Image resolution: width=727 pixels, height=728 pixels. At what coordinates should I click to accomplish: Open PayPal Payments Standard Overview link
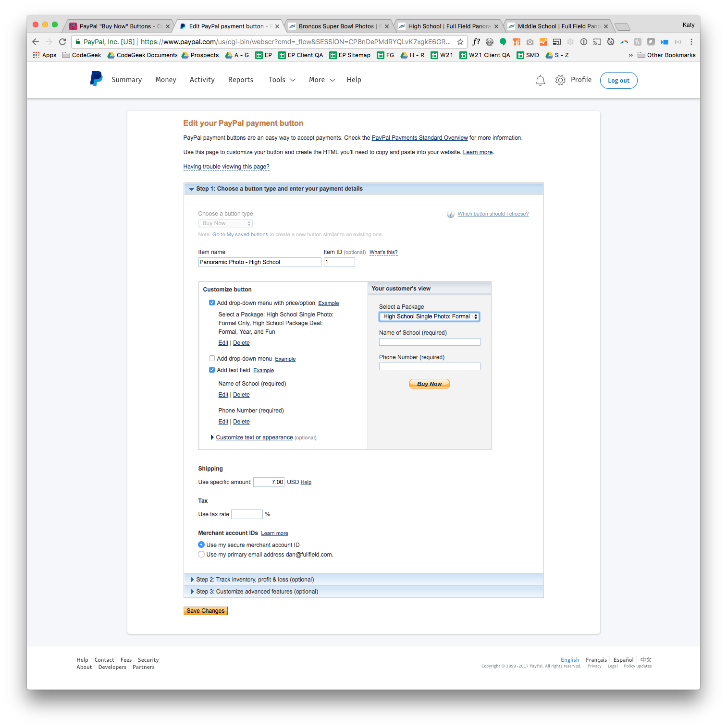[419, 138]
